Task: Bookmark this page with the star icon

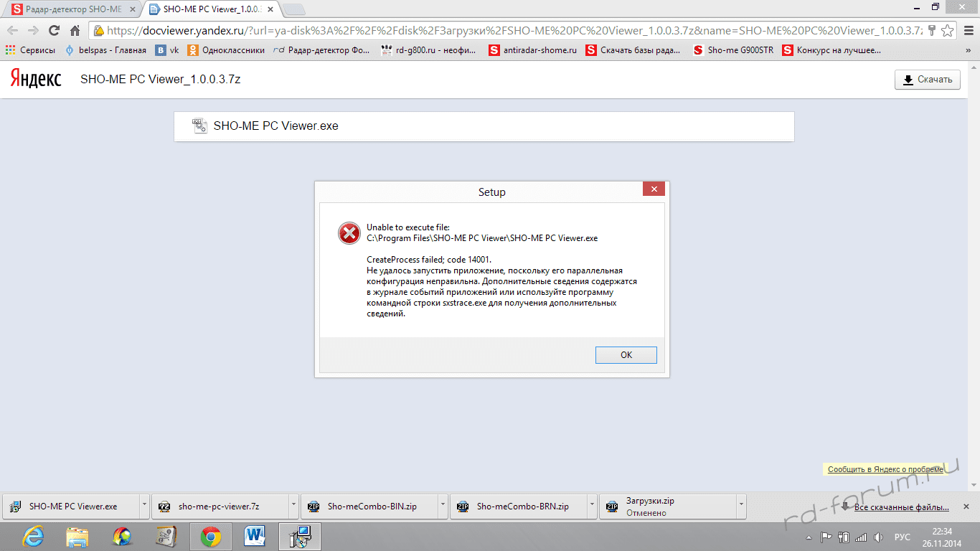Action: click(x=948, y=31)
